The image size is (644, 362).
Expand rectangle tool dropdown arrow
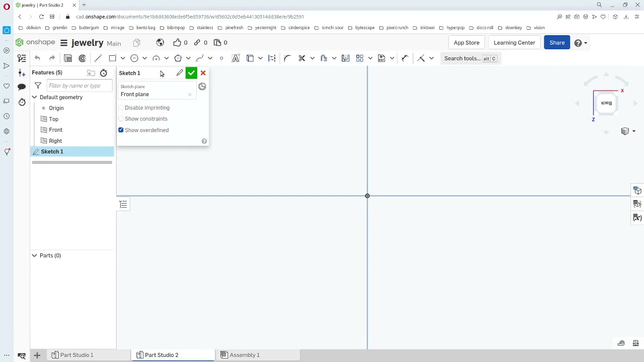(x=123, y=58)
